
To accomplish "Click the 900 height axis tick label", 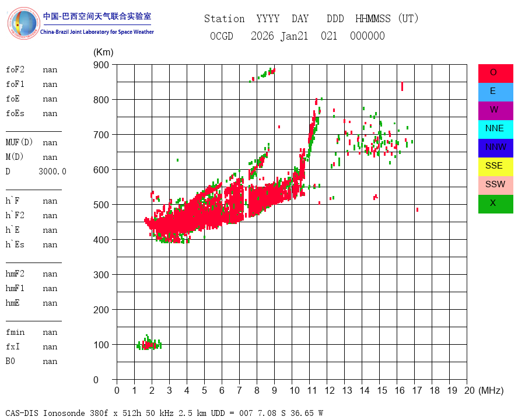I will click(x=101, y=65).
